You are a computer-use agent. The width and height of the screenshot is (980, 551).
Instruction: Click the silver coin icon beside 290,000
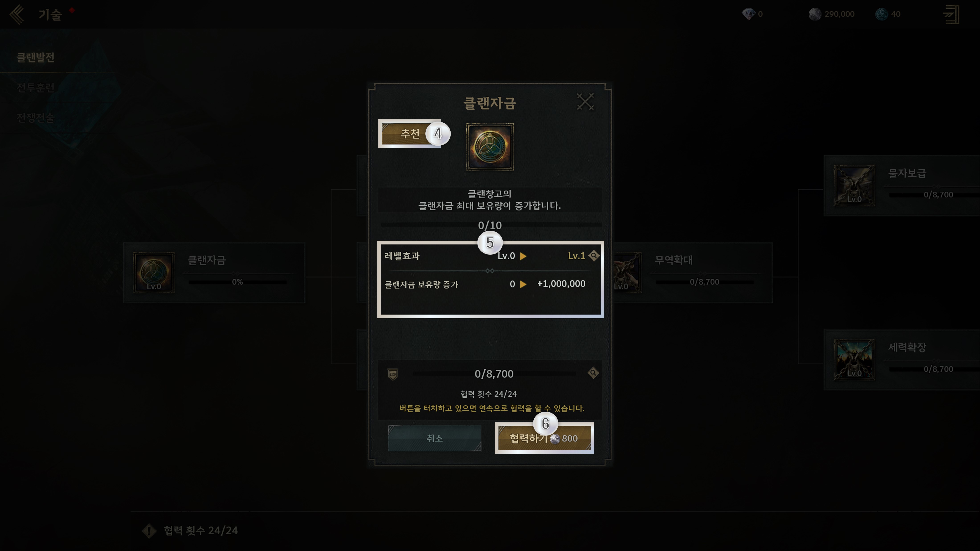click(815, 14)
